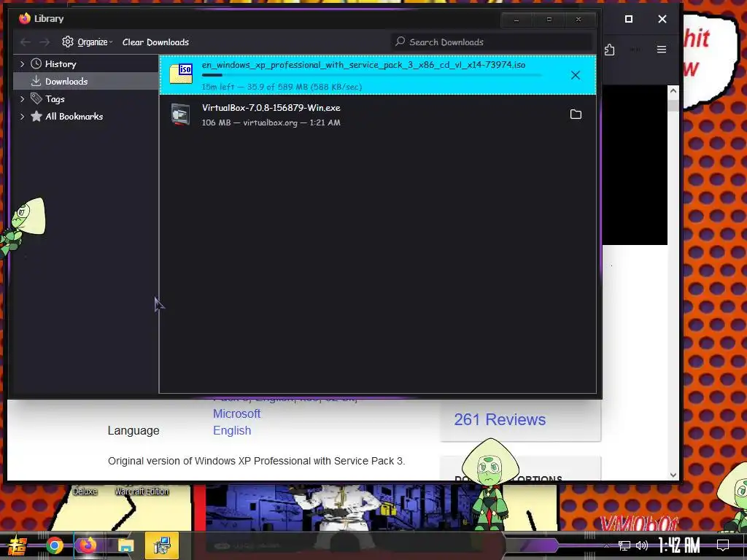The image size is (747, 560).
Task: Cancel the Windows XP ISO download
Action: 575,75
